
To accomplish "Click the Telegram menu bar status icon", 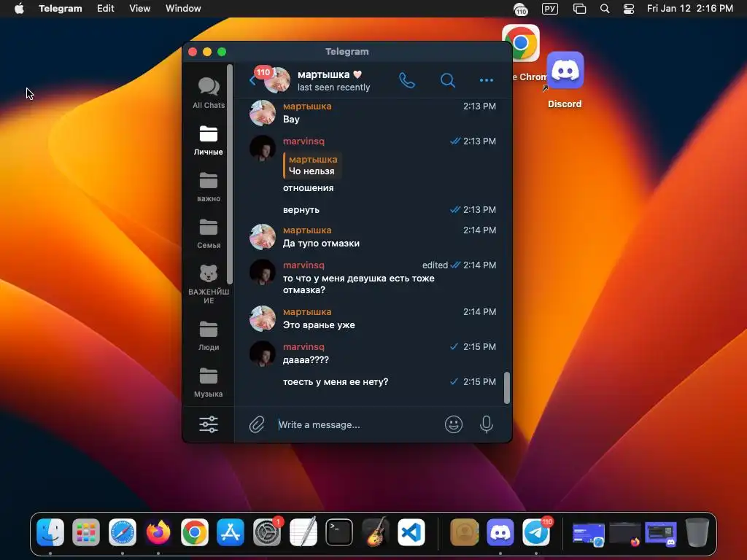I will pos(520,9).
